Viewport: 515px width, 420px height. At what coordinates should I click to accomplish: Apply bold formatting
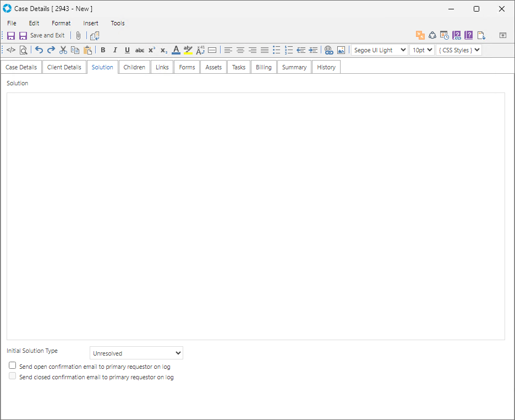pyautogui.click(x=103, y=50)
